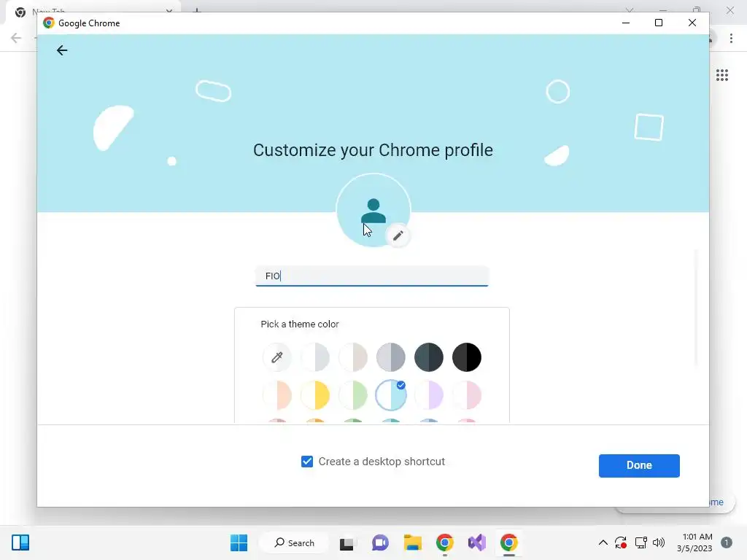Select the light grey theme color
747x560 pixels.
(x=315, y=357)
